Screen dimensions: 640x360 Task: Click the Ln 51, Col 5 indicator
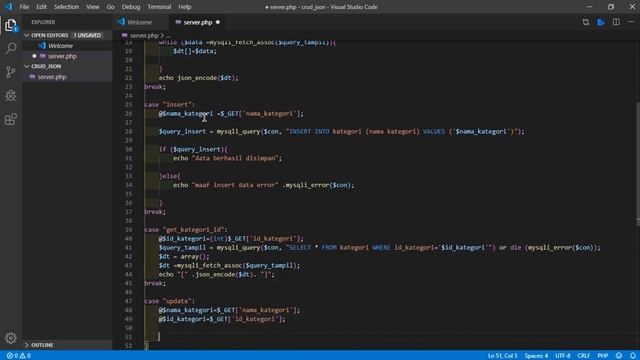[502, 356]
